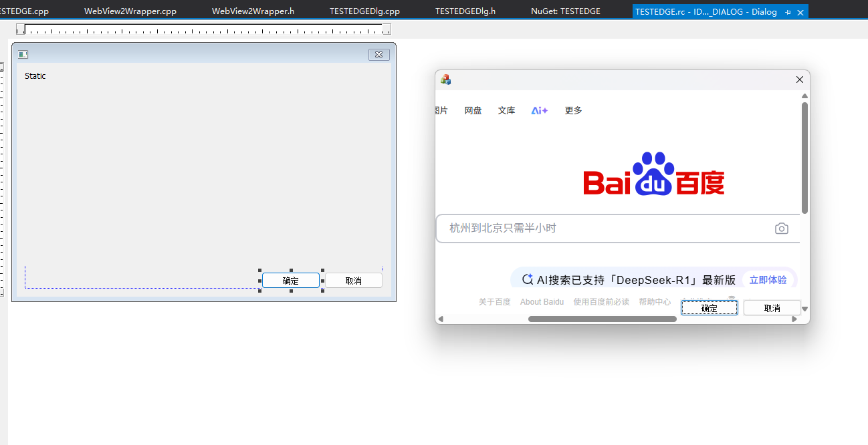Click the Baidu logo image
Screen dimensions: 868x445
click(x=654, y=174)
